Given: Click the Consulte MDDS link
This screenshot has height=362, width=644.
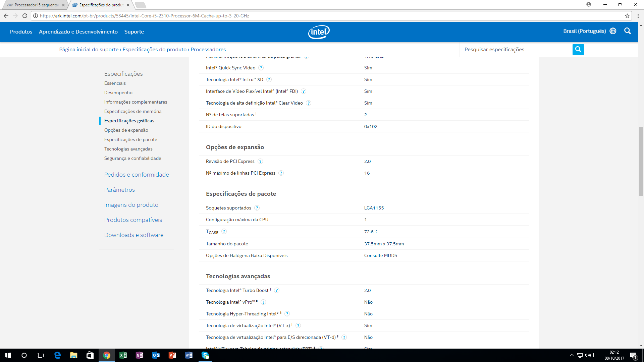Looking at the screenshot, I should 380,256.
